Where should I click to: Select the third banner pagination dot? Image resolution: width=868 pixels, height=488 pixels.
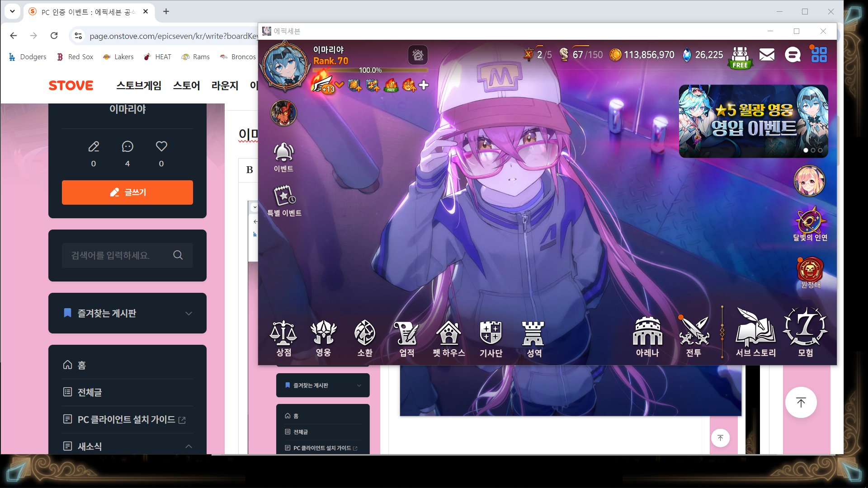click(x=820, y=150)
